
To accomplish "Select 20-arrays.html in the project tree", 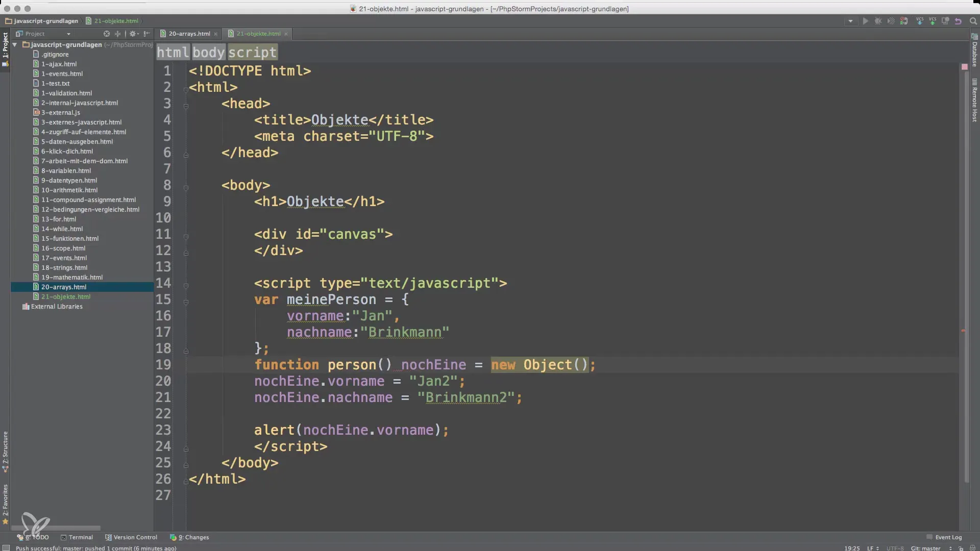I will tap(82, 287).
